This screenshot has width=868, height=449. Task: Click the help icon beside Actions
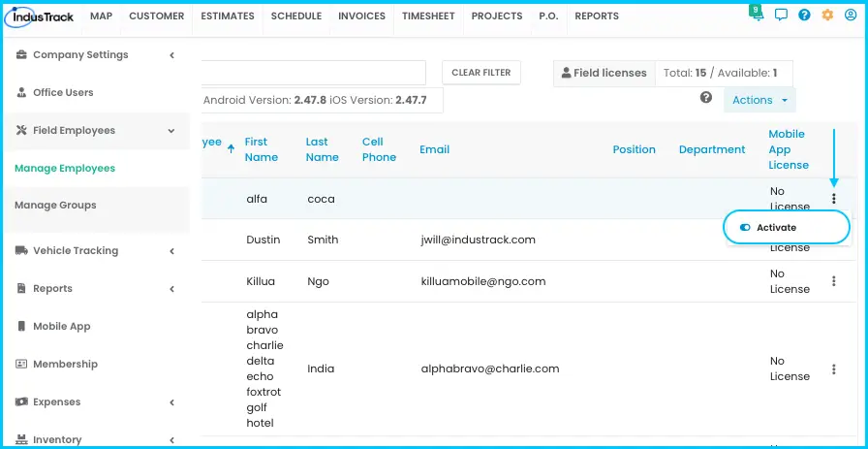coord(706,98)
